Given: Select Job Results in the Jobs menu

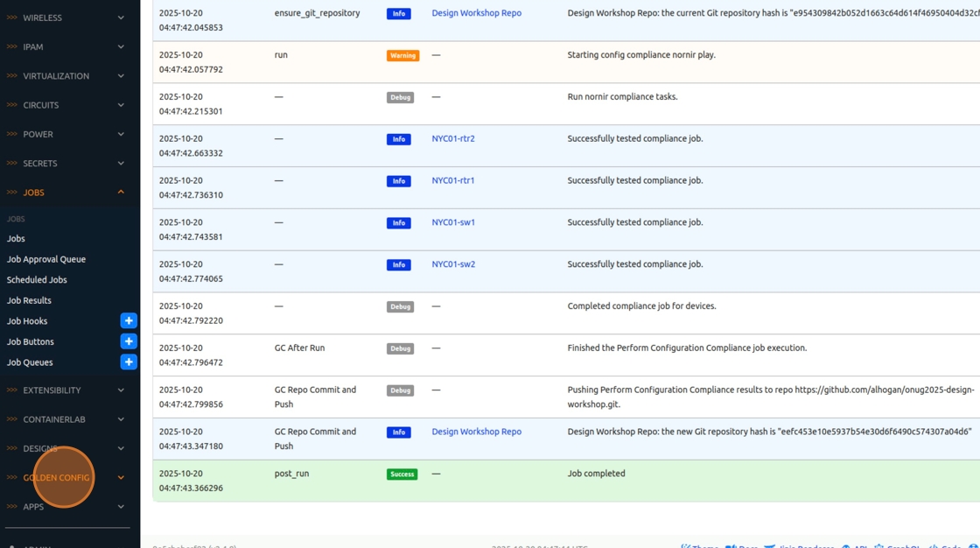Looking at the screenshot, I should click(x=29, y=300).
